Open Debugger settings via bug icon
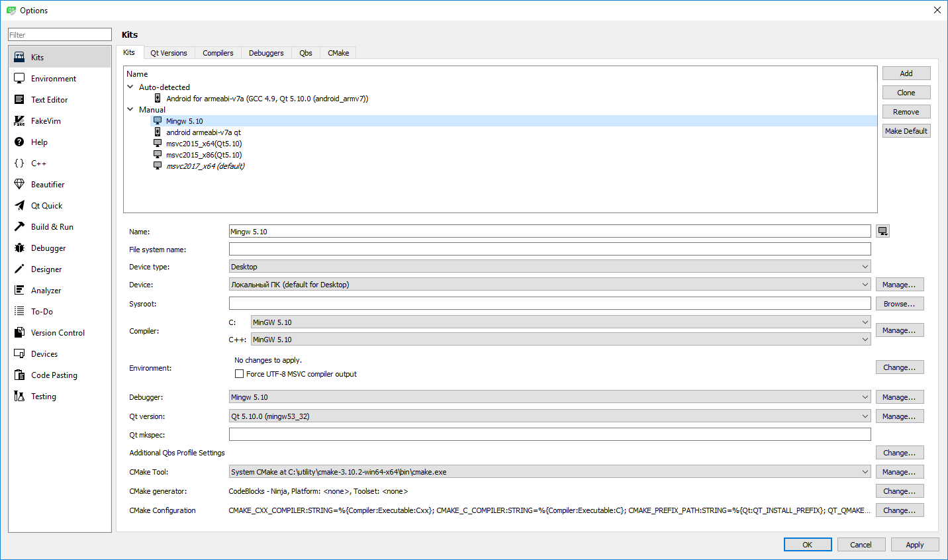Viewport: 948px width, 560px height. point(19,248)
